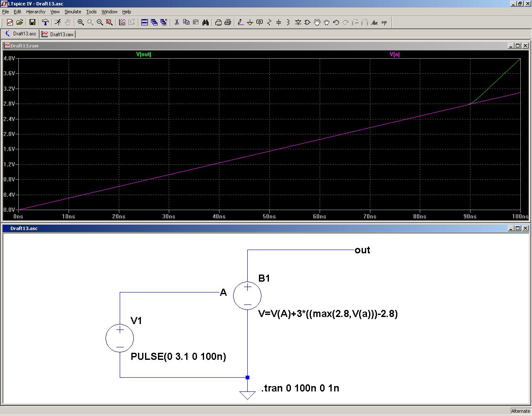Open Print Setup
Screen dimensions: 532x416
[218, 22]
